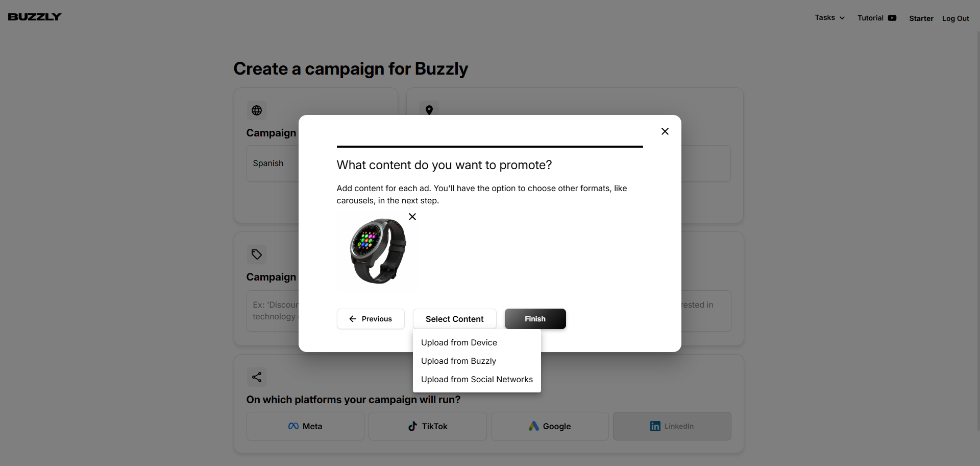Open the Select Content dropdown

(x=454, y=318)
